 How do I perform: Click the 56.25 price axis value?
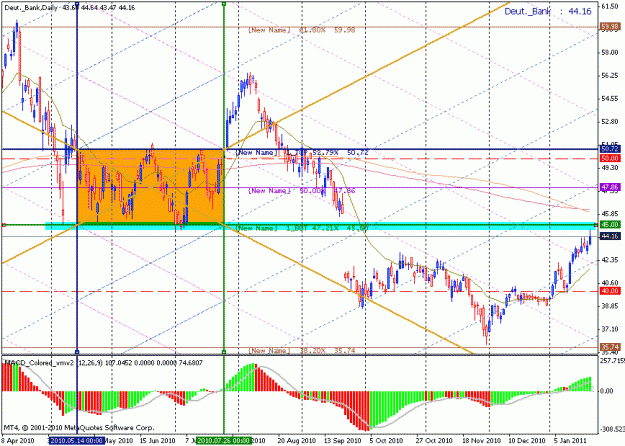(x=610, y=76)
